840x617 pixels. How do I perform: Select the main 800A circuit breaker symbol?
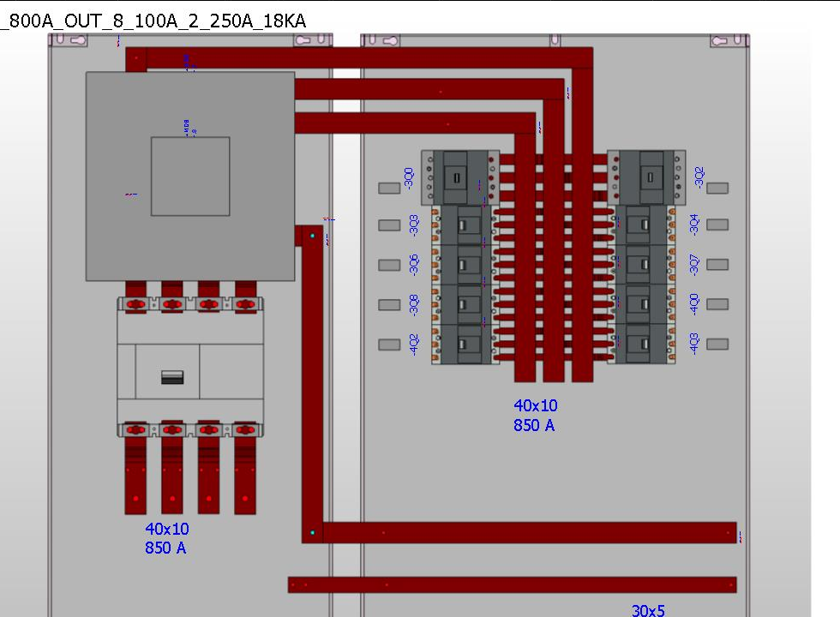[190, 368]
